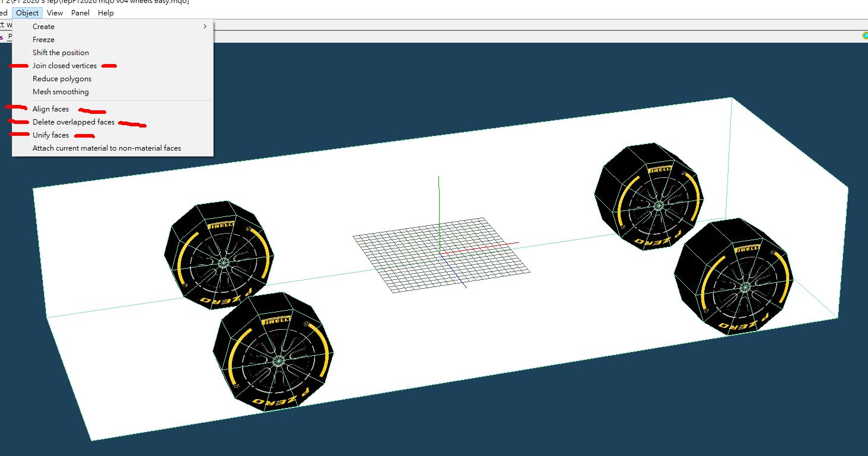Pick Reduce polygons in the menu
The image size is (868, 456).
click(62, 79)
